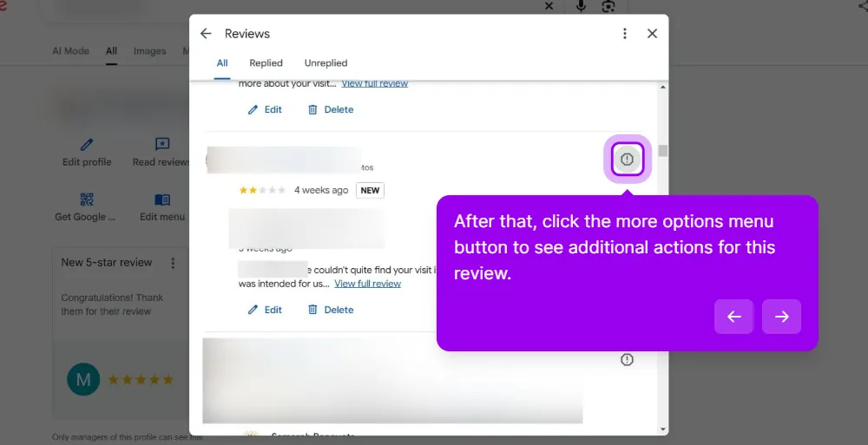Switch to the All reviews tab
The image size is (868, 445).
(222, 63)
